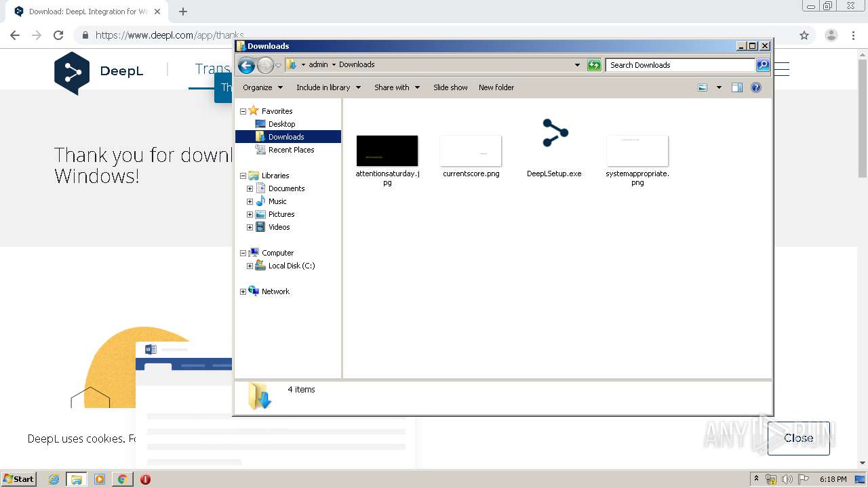Image resolution: width=868 pixels, height=488 pixels.
Task: Expand the Pictures library node
Action: [250, 214]
